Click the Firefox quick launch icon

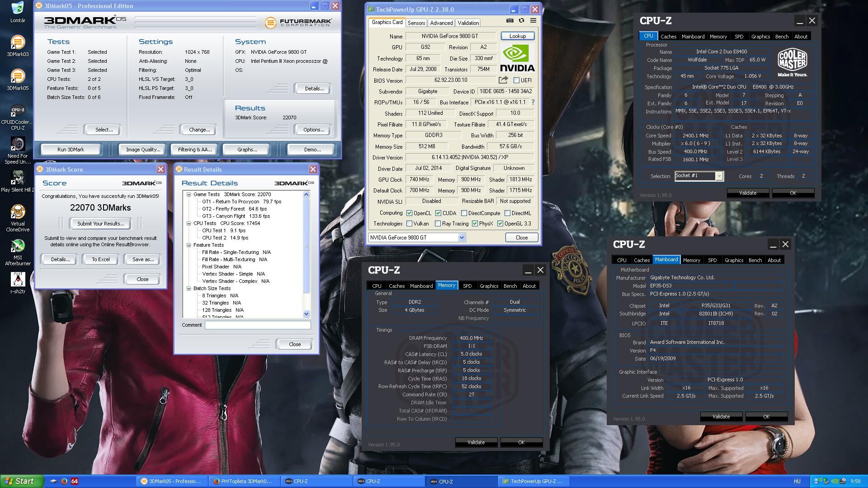(64, 481)
